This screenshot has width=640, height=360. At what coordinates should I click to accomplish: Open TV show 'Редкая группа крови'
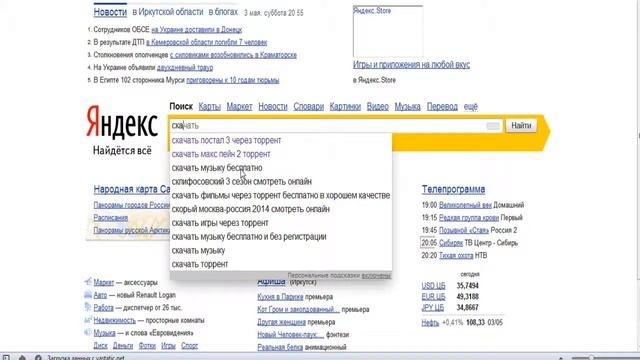(x=469, y=218)
